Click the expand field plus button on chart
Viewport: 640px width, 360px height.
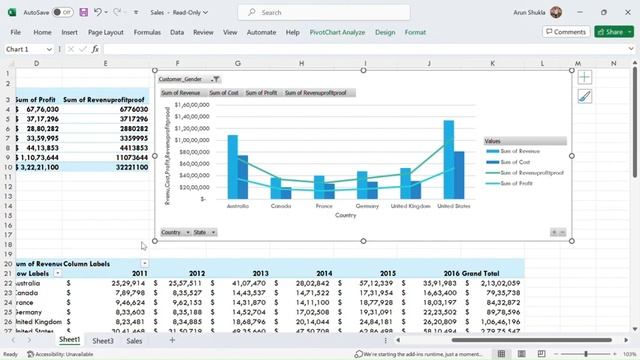click(554, 232)
